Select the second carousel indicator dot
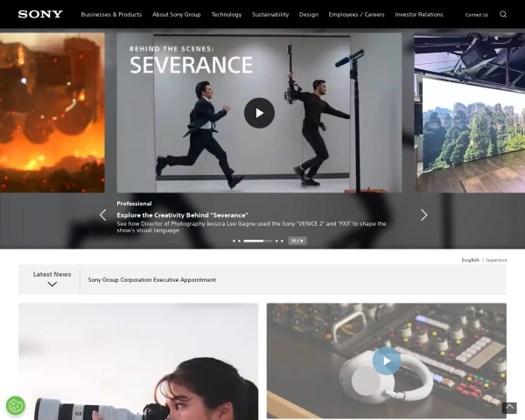 239,241
